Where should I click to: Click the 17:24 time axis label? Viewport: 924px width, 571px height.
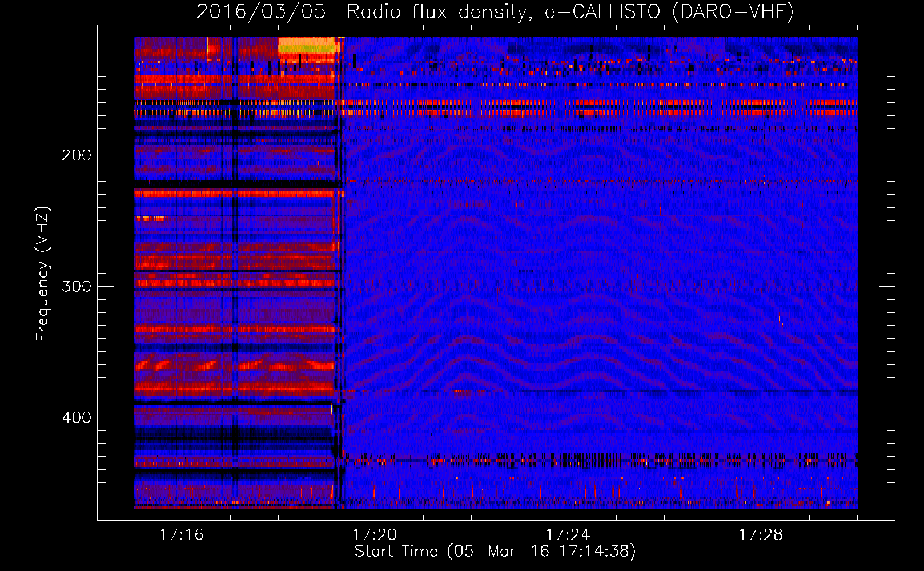coord(568,535)
